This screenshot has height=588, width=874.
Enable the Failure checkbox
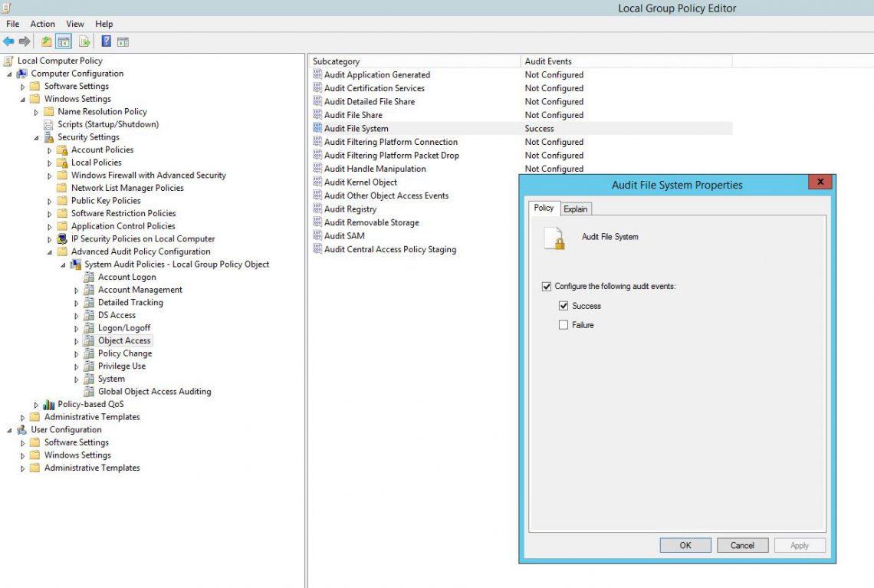coord(563,325)
